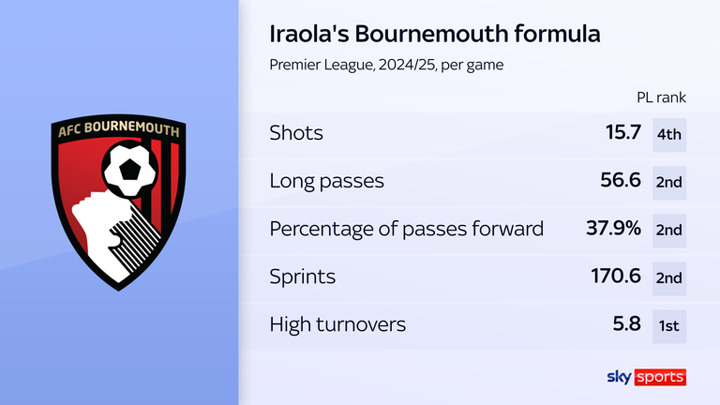The image size is (720, 405).
Task: Click the AFC Bournemouth club crest
Action: tap(120, 202)
